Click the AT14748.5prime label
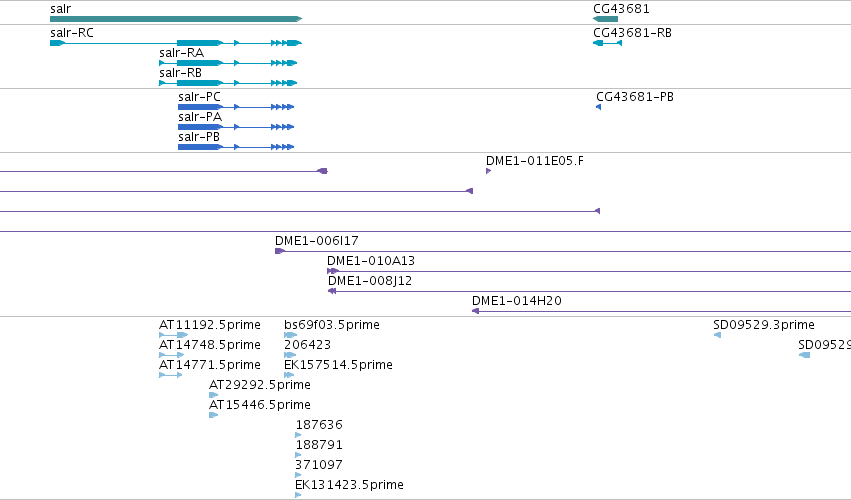This screenshot has height=500, width=851. point(209,345)
